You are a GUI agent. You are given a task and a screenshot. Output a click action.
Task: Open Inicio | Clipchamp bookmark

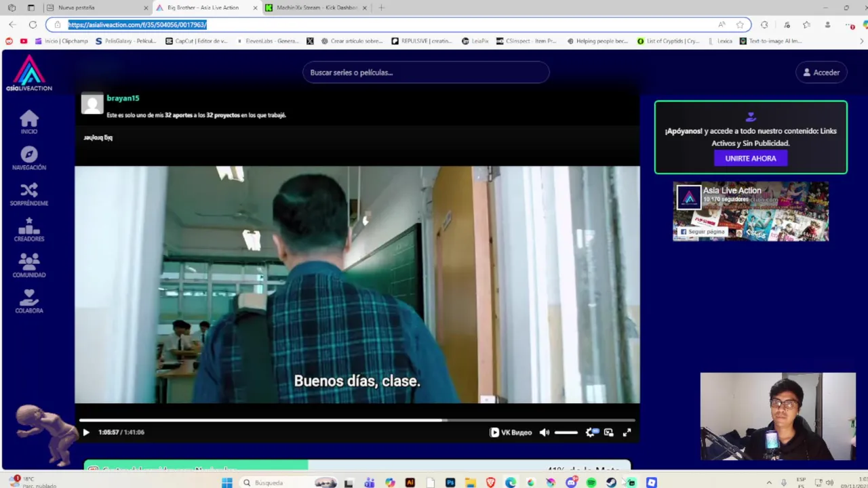click(x=61, y=41)
